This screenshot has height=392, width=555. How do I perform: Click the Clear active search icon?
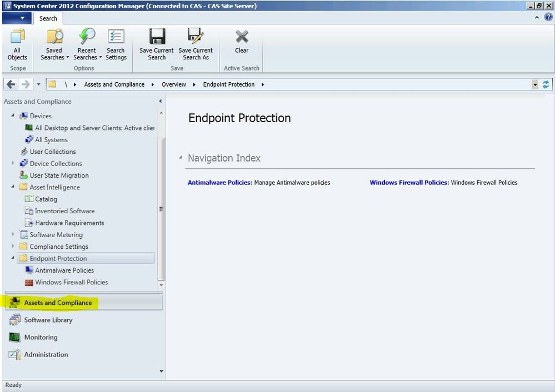tap(242, 37)
